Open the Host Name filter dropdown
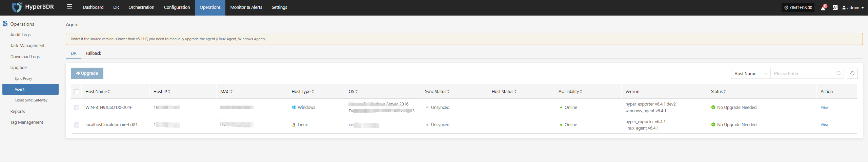This screenshot has width=868, height=162. 751,73
